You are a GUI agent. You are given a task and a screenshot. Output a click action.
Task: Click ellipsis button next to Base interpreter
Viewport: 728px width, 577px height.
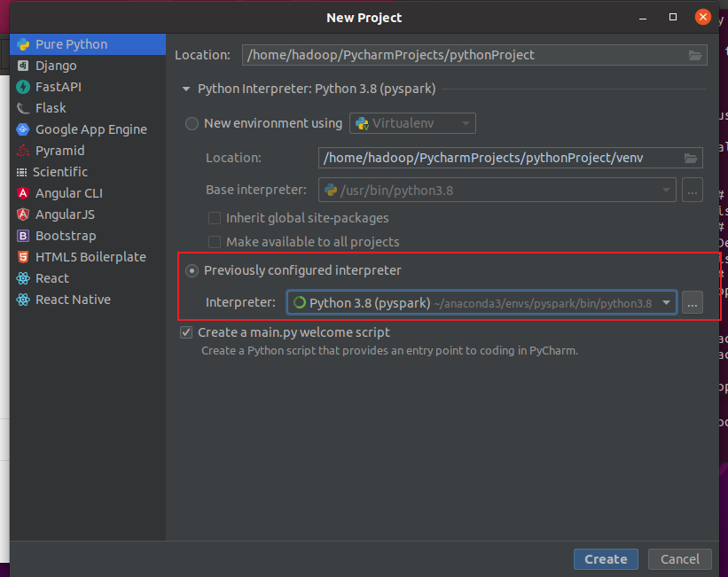[x=693, y=190]
